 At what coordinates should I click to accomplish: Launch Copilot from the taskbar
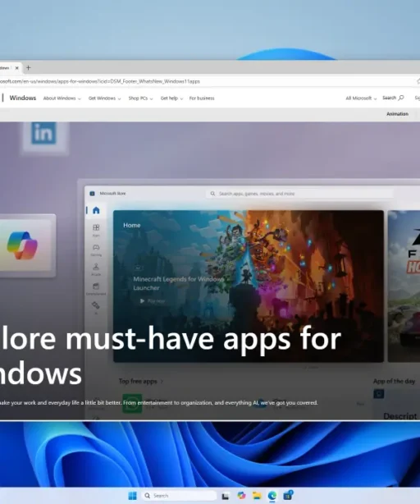(241, 495)
